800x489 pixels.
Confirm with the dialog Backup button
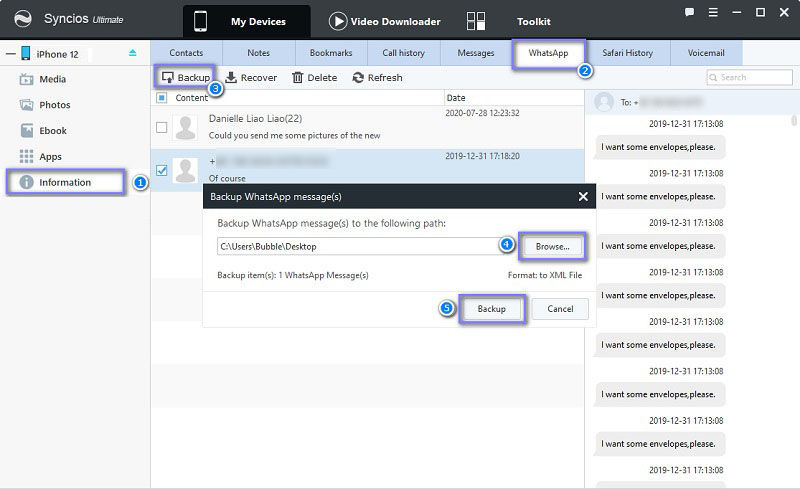click(x=492, y=309)
